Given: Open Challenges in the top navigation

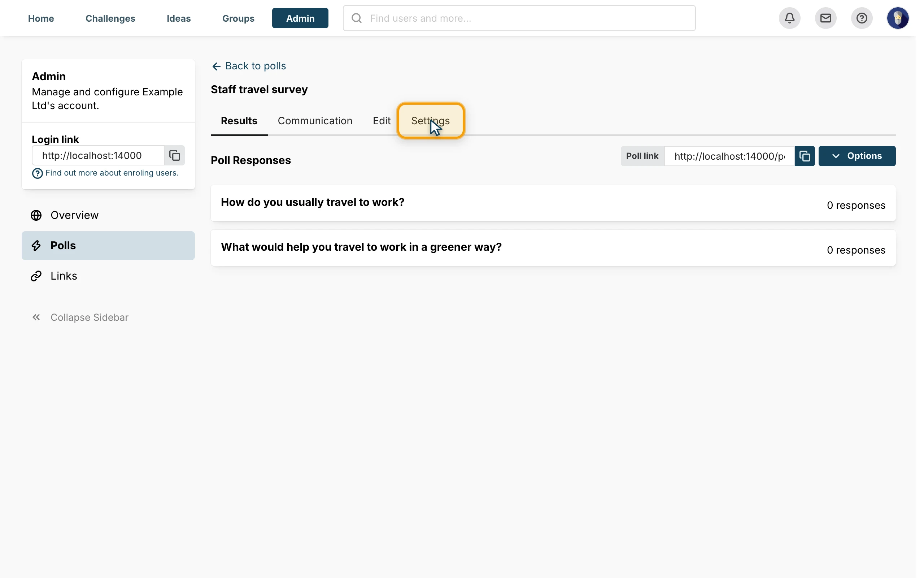Looking at the screenshot, I should (x=110, y=18).
